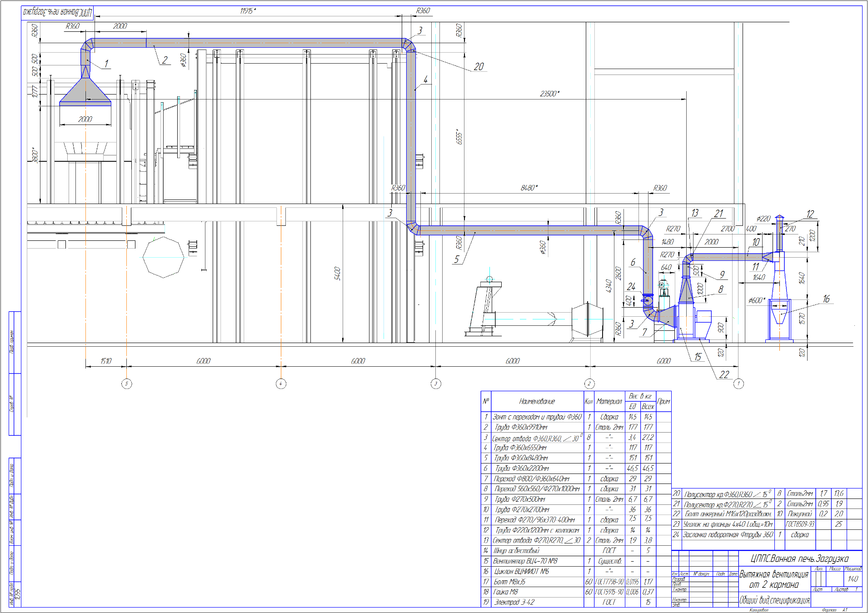The image size is (868, 613).
Task: Click entry 'Труба Ф220х1200мм с колпаком'
Action: [537, 530]
